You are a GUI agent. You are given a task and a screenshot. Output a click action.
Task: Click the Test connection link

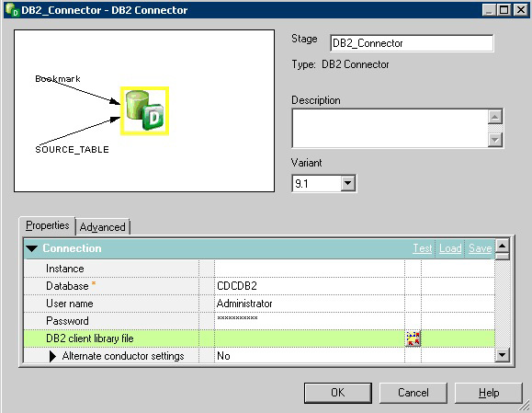pyautogui.click(x=423, y=248)
